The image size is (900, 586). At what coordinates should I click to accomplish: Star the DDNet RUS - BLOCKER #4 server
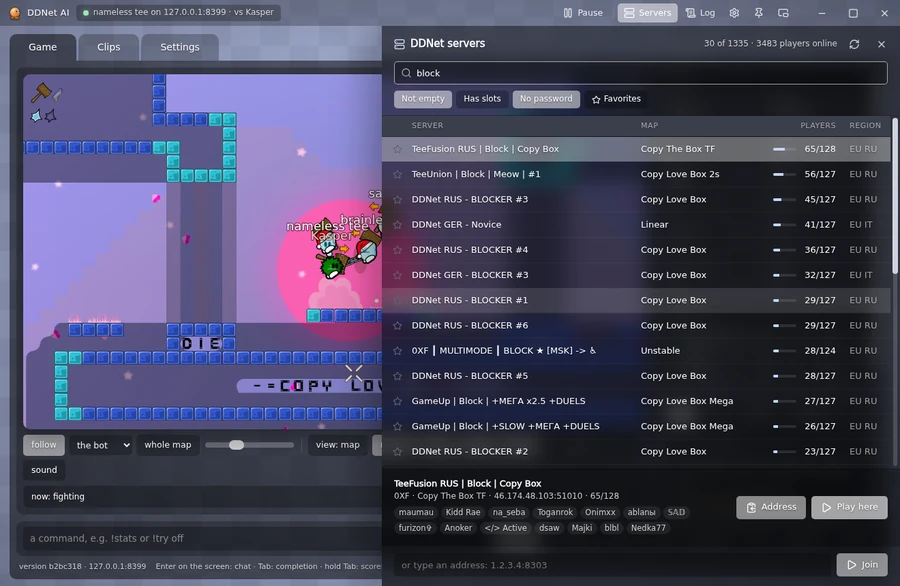coord(397,250)
